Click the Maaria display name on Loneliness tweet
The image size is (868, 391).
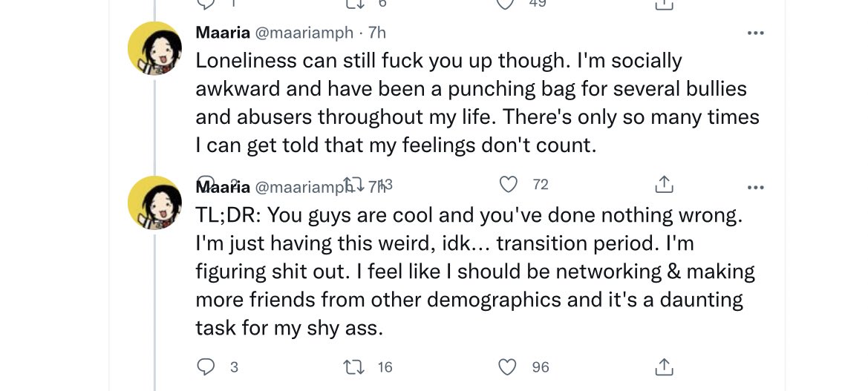pyautogui.click(x=222, y=33)
